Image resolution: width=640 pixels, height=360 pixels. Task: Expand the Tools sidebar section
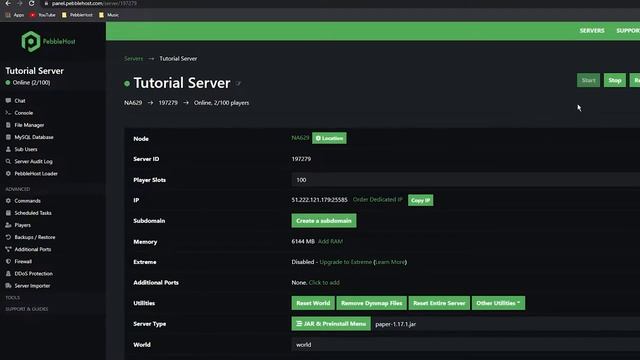click(12, 298)
